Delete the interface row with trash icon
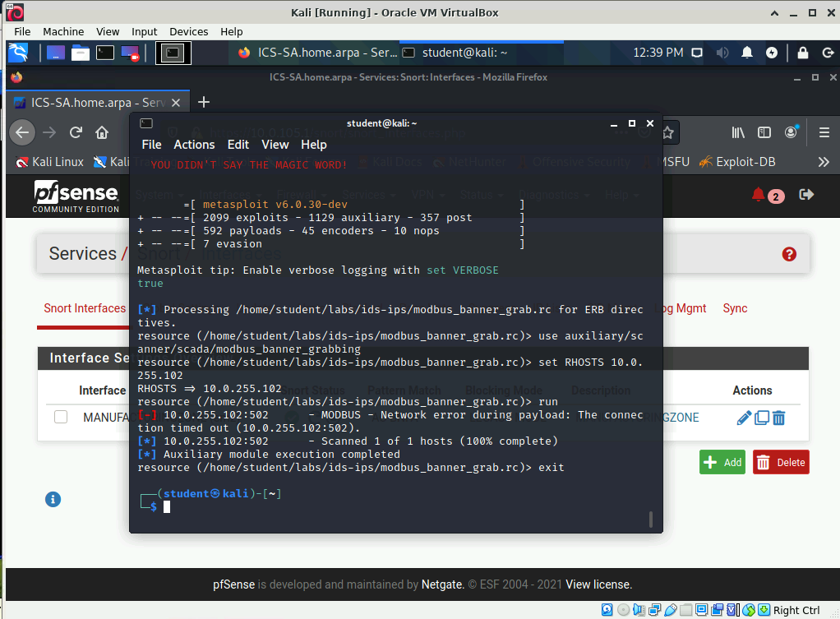Screen dimensions: 840x619 tap(779, 418)
